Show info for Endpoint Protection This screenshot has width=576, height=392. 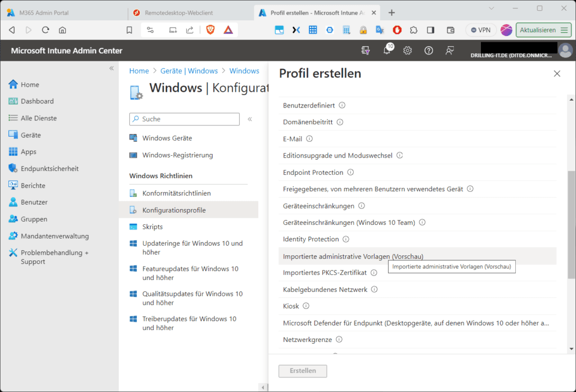coord(350,172)
